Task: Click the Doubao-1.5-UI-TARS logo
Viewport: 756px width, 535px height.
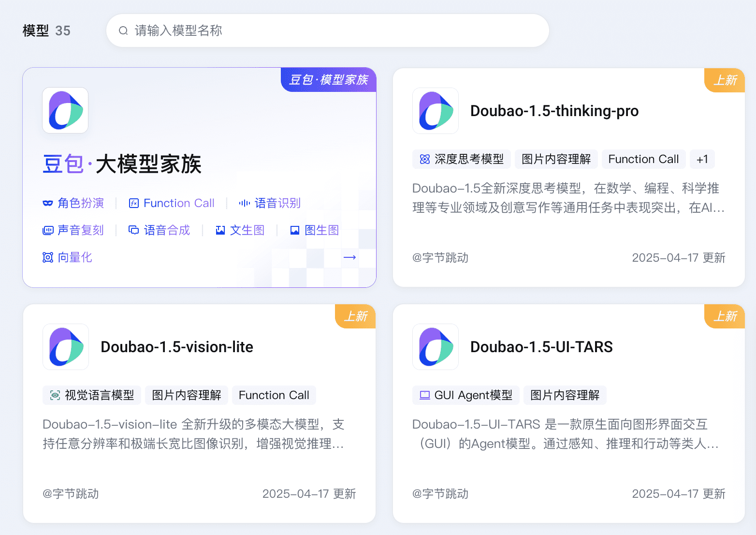Action: tap(435, 347)
